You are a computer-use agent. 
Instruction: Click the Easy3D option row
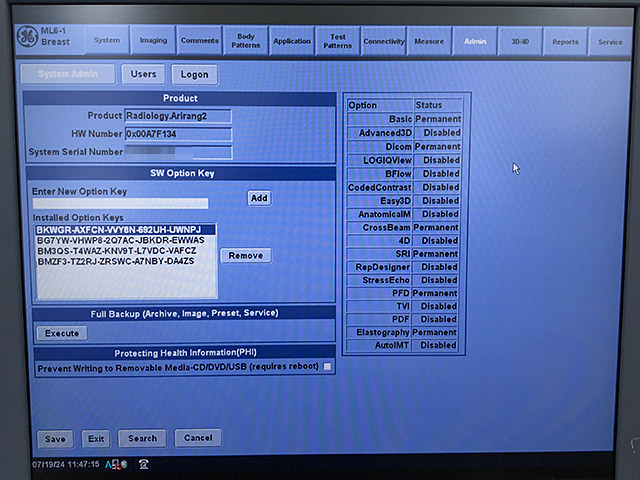403,201
